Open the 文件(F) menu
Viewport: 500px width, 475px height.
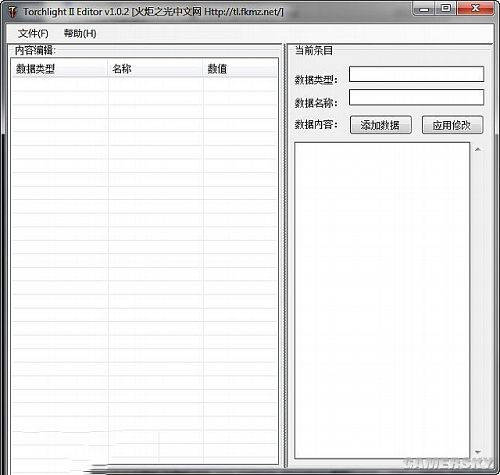pos(33,33)
